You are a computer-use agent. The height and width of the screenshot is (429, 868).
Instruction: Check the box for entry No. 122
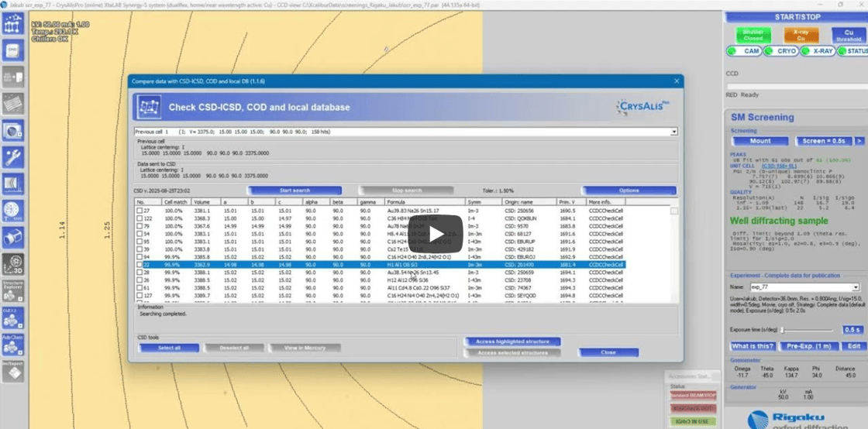click(x=139, y=218)
